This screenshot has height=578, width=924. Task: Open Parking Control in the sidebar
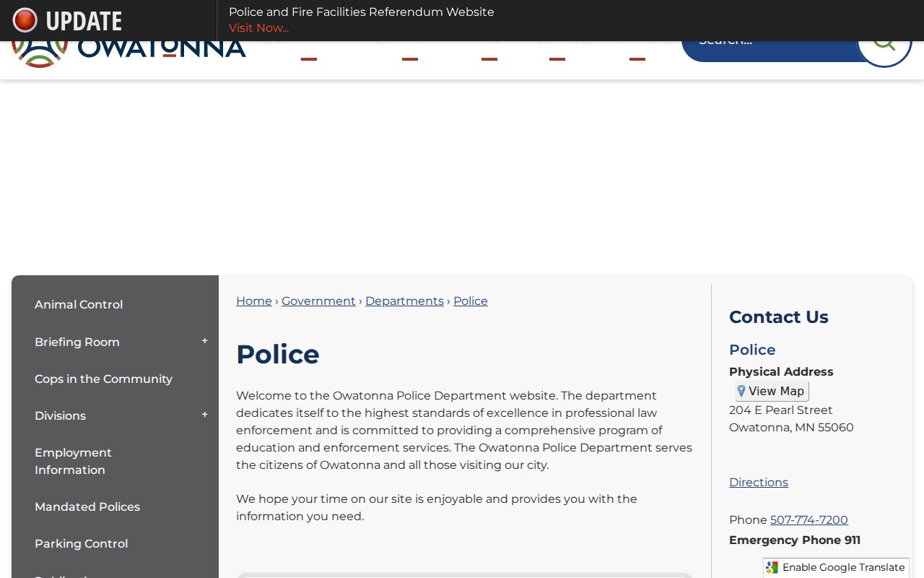pyautogui.click(x=81, y=544)
